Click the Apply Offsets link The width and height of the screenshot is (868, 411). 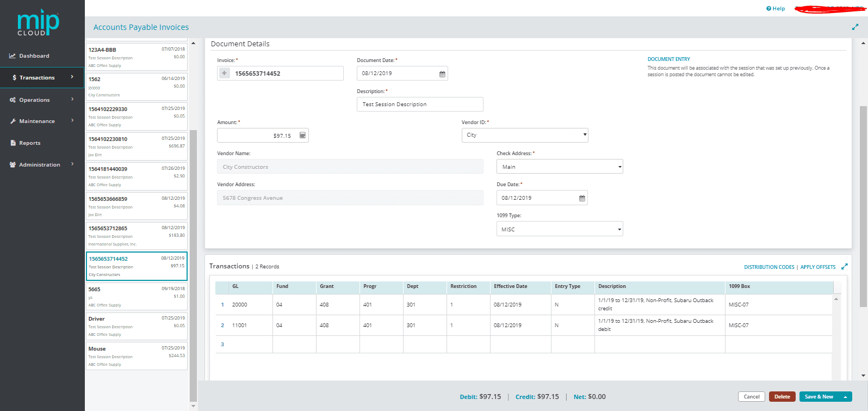tap(818, 267)
